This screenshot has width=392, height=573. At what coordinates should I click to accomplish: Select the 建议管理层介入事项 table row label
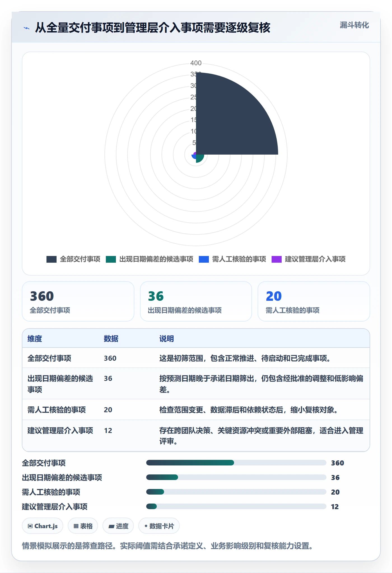tap(60, 430)
